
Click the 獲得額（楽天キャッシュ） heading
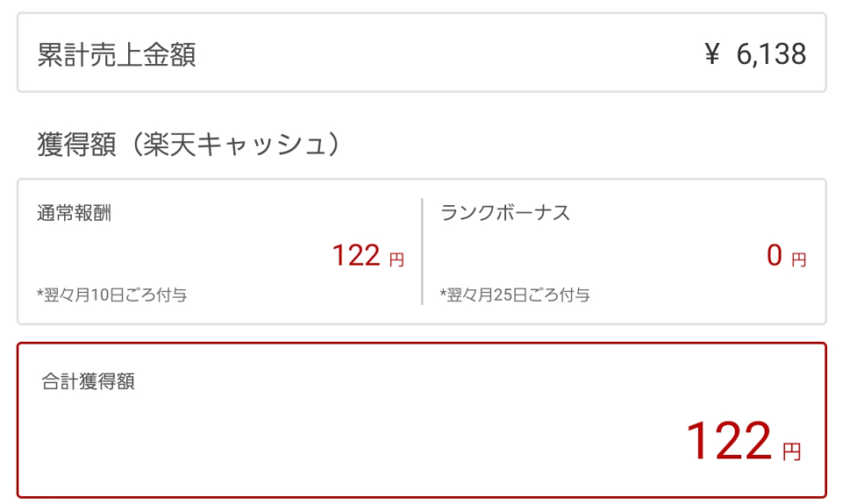click(188, 145)
